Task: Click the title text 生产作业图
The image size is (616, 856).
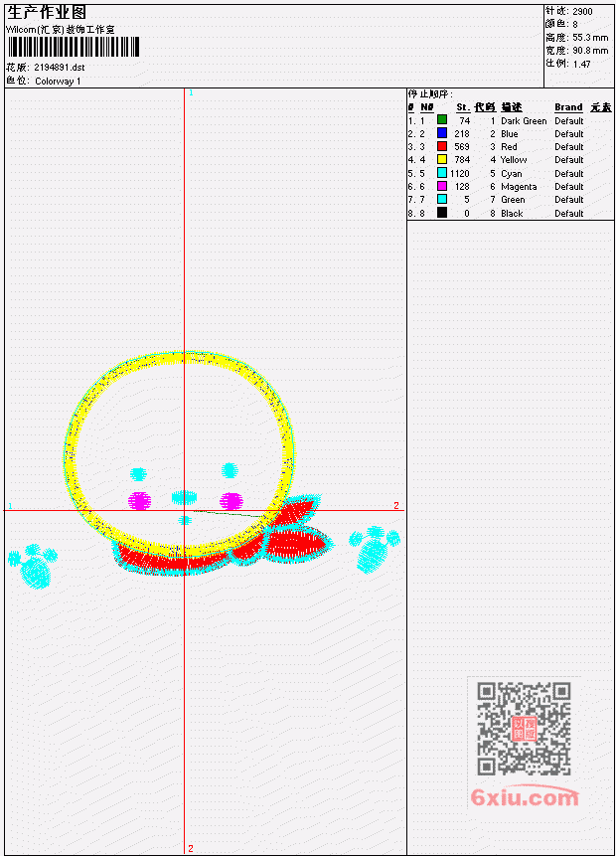Action: (x=47, y=12)
